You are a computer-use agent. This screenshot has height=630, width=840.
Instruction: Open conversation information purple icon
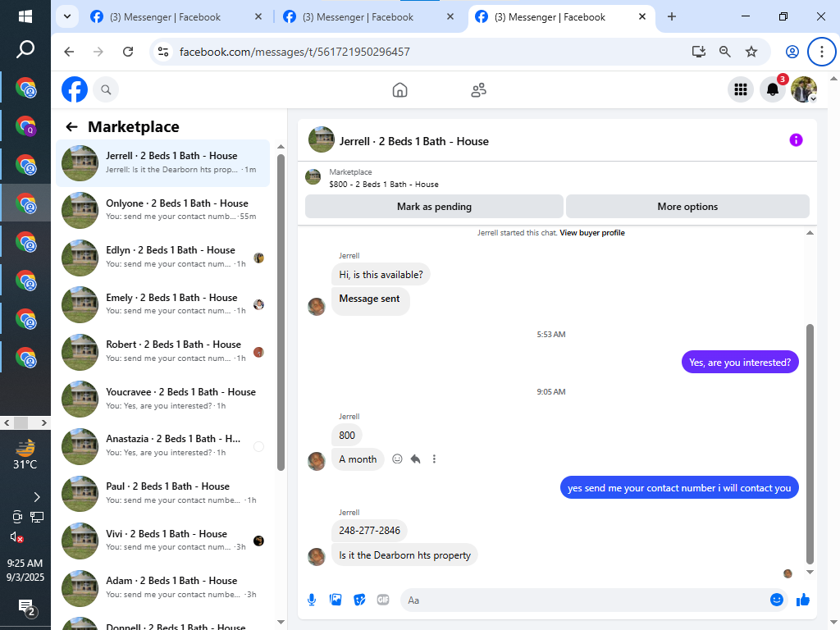pos(796,139)
